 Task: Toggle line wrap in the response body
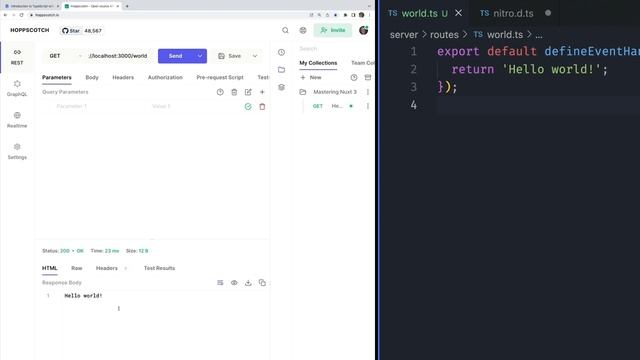[x=220, y=283]
